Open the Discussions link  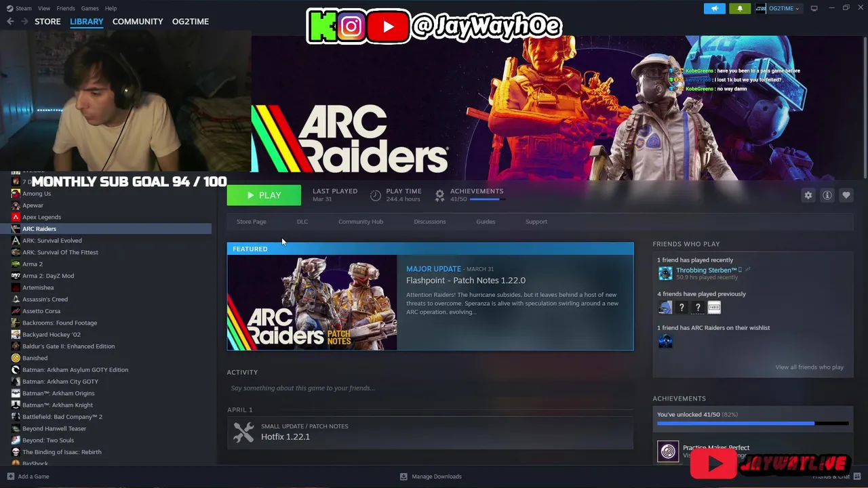coord(430,222)
